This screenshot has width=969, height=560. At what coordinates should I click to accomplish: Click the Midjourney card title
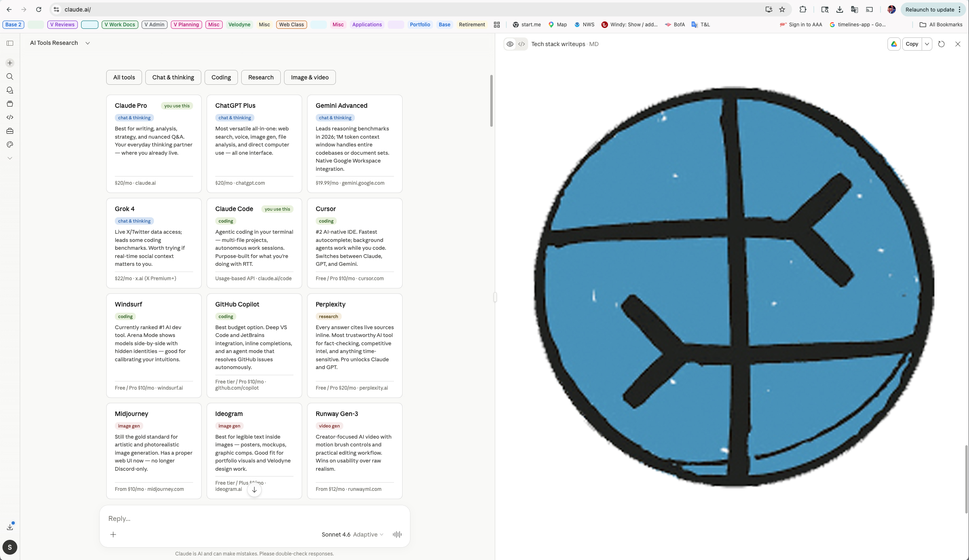point(131,414)
